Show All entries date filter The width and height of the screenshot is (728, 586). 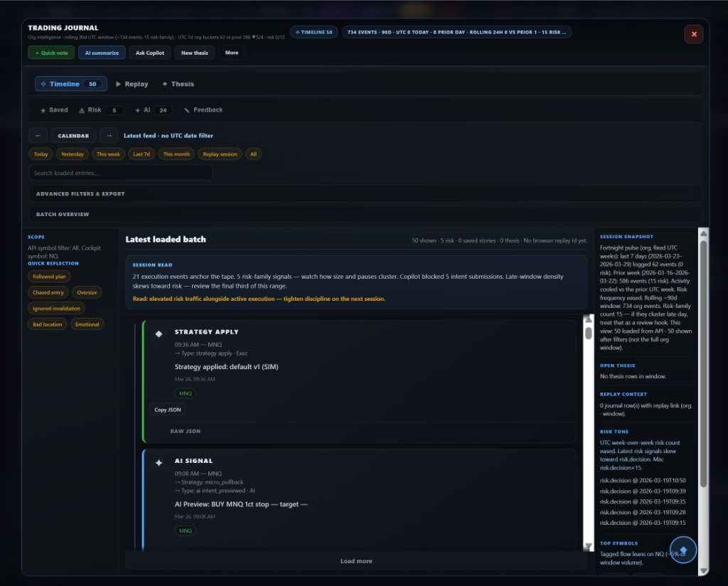point(254,154)
